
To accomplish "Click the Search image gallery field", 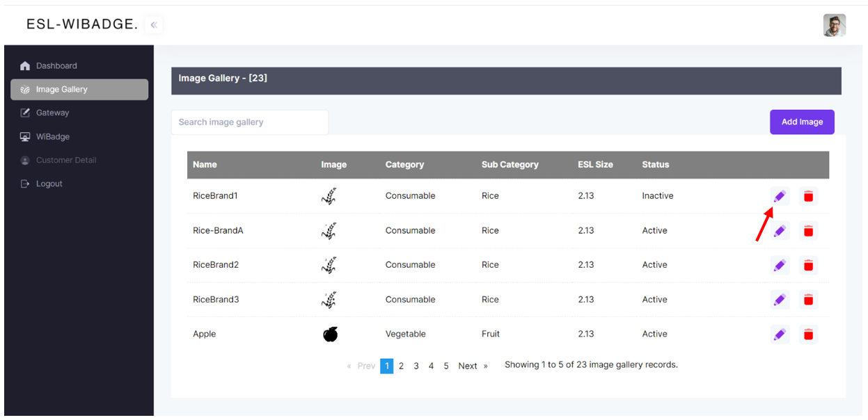I will (249, 122).
